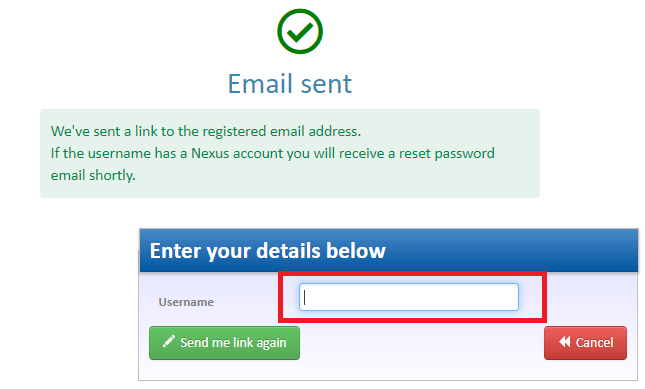Click the green checkmark circle icon

300,32
